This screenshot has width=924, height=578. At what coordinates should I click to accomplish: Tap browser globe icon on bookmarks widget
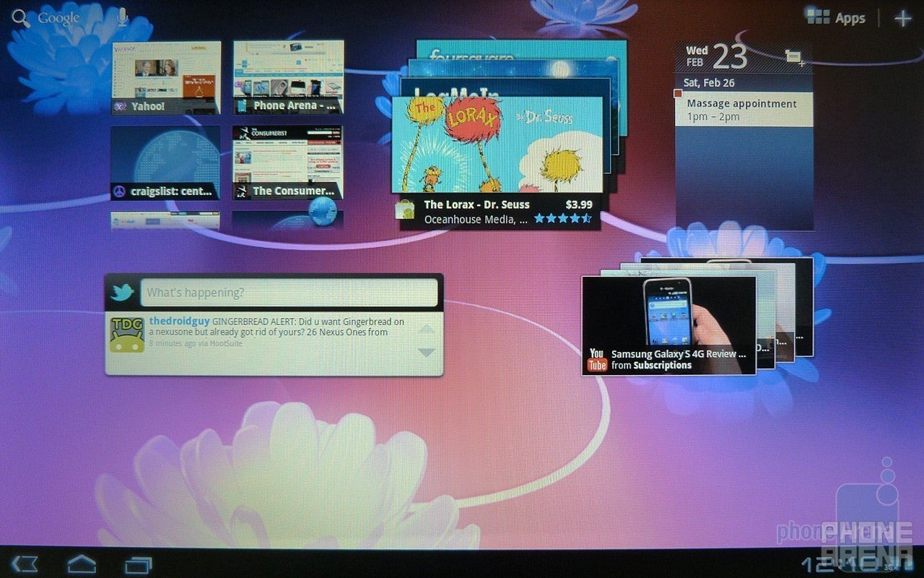pyautogui.click(x=322, y=212)
